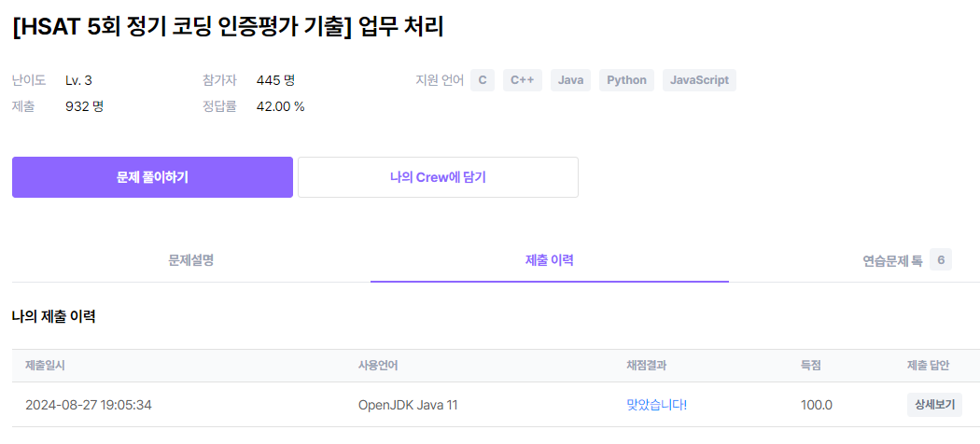Click the JavaScript language tag
The width and height of the screenshot is (980, 444).
[x=699, y=80]
